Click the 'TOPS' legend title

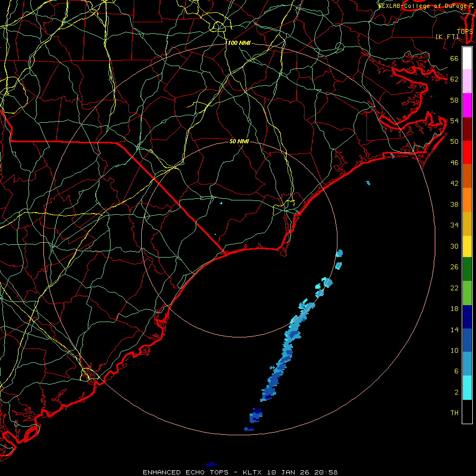(465, 31)
